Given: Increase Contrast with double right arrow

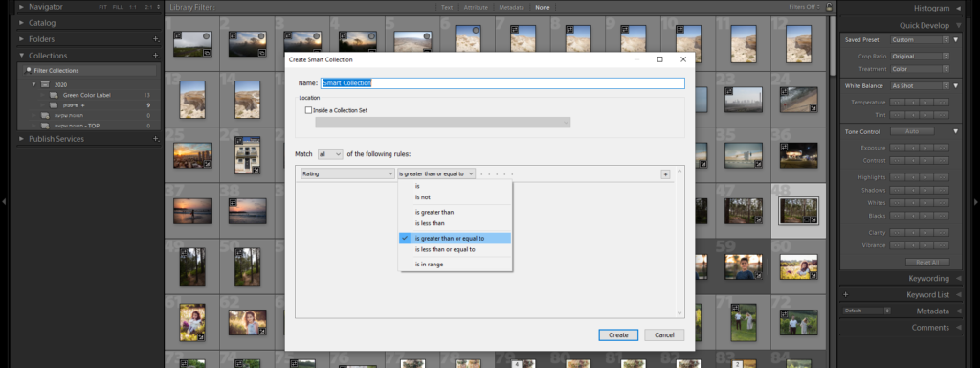Looking at the screenshot, I should pos(942,161).
